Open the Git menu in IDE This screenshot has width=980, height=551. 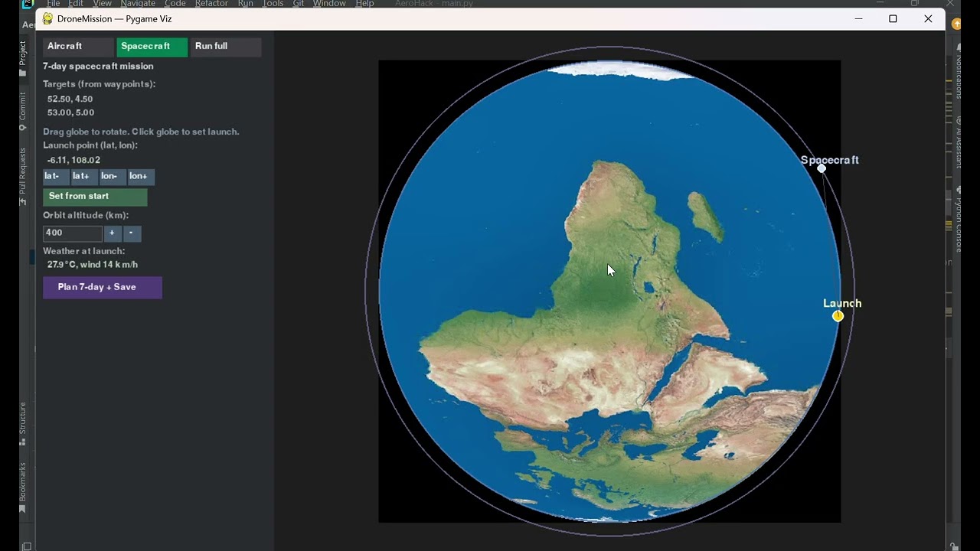pos(299,4)
